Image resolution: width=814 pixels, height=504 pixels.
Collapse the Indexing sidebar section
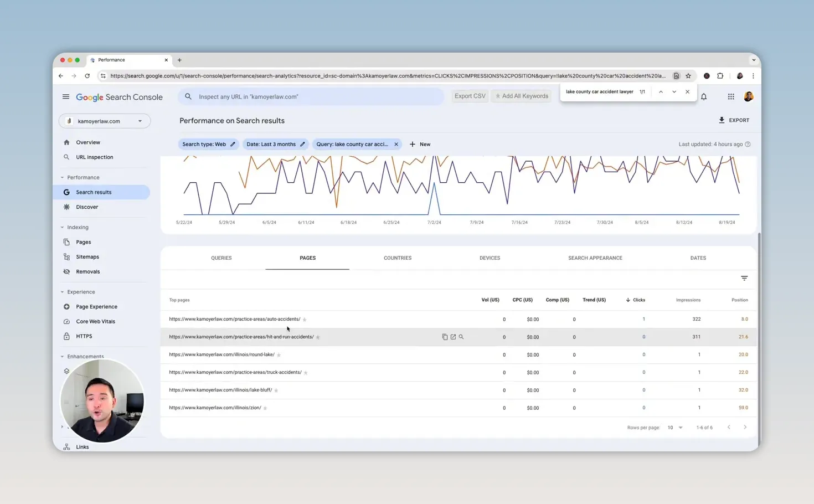click(62, 227)
